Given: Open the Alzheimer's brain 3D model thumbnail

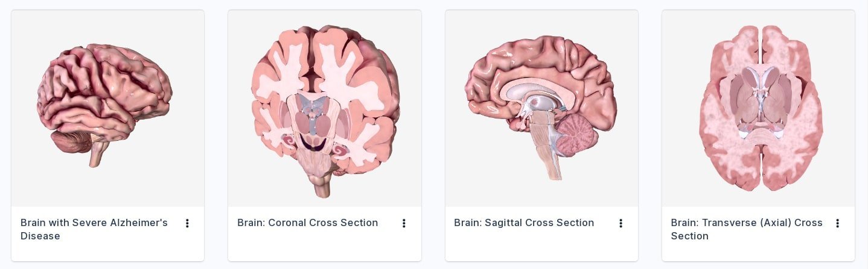Looking at the screenshot, I should (107, 108).
